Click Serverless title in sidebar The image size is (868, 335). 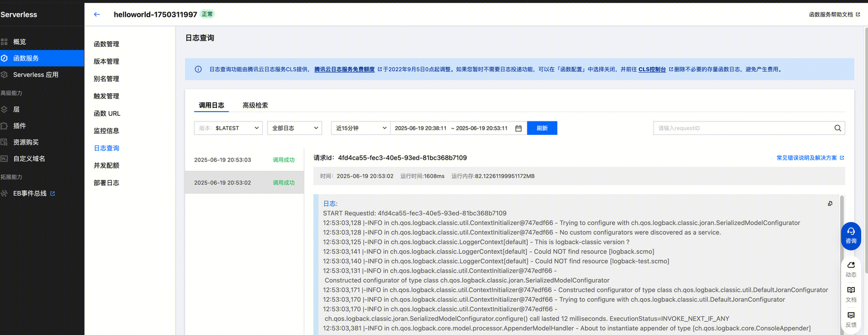pyautogui.click(x=19, y=14)
